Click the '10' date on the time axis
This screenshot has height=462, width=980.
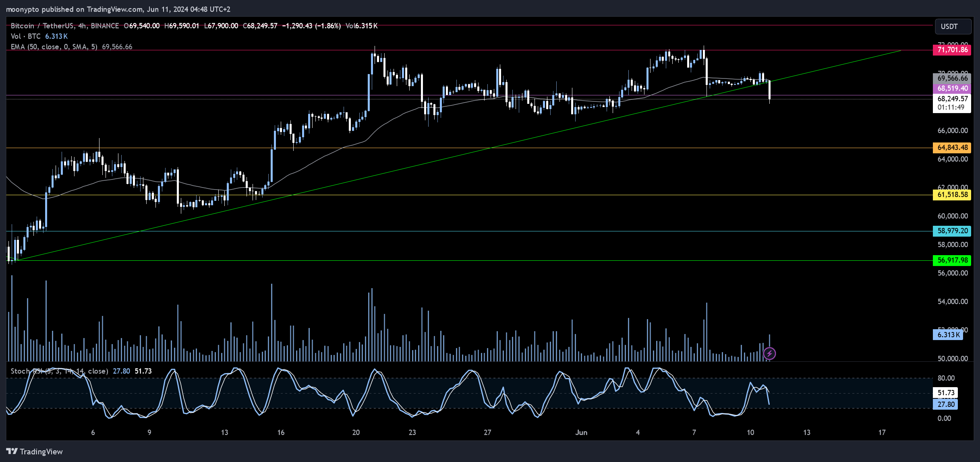click(x=750, y=433)
